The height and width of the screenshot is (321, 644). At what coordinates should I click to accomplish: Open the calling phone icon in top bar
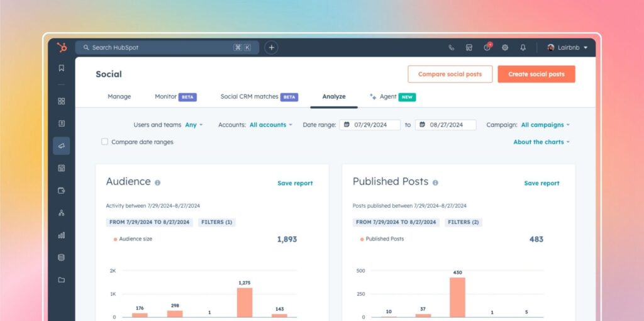[x=452, y=48]
